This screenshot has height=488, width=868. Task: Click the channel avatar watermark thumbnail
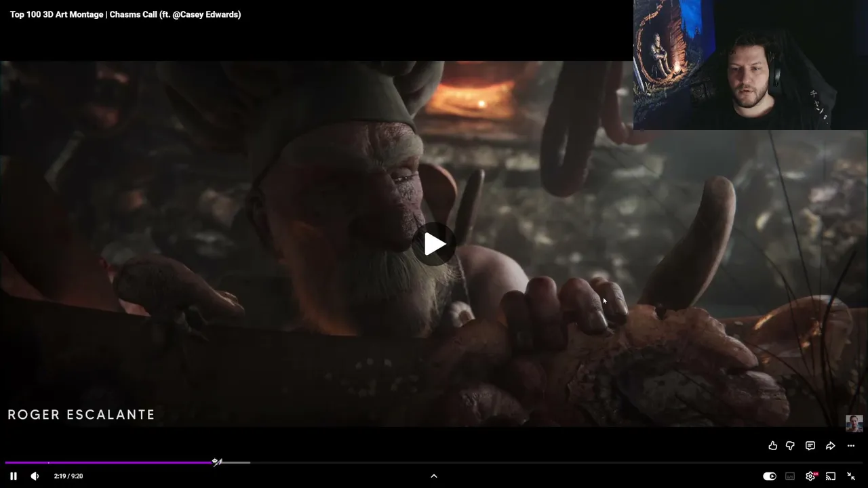[x=854, y=424]
